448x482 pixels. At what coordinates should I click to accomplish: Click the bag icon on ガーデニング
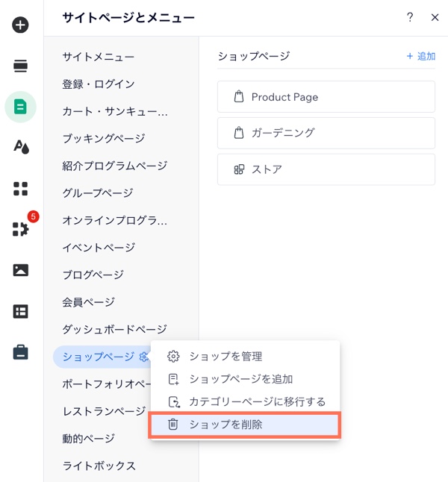click(239, 133)
